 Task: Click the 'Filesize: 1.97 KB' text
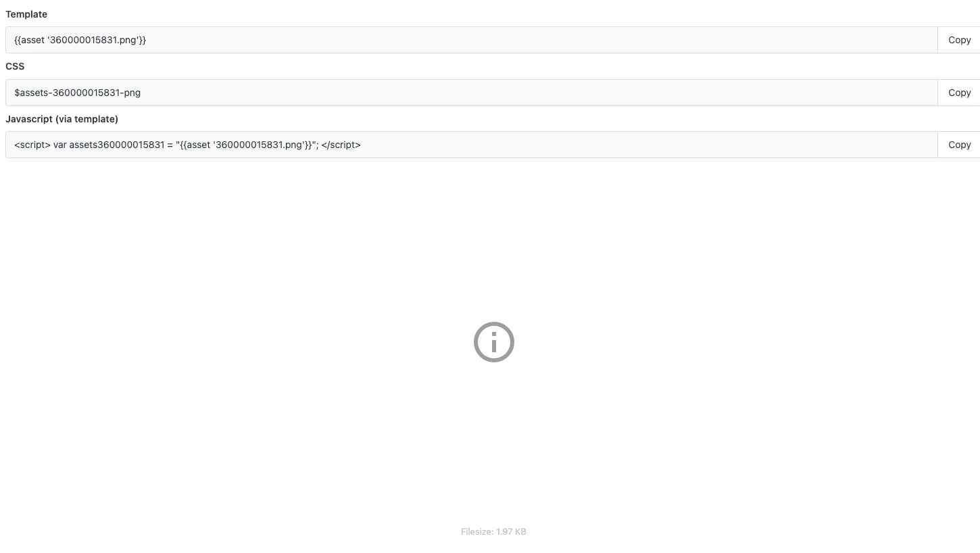pos(493,532)
